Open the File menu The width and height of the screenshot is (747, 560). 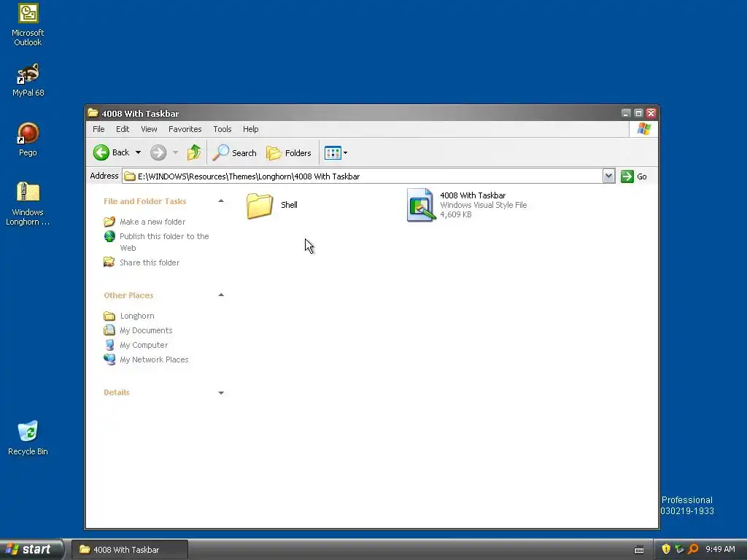pos(98,129)
